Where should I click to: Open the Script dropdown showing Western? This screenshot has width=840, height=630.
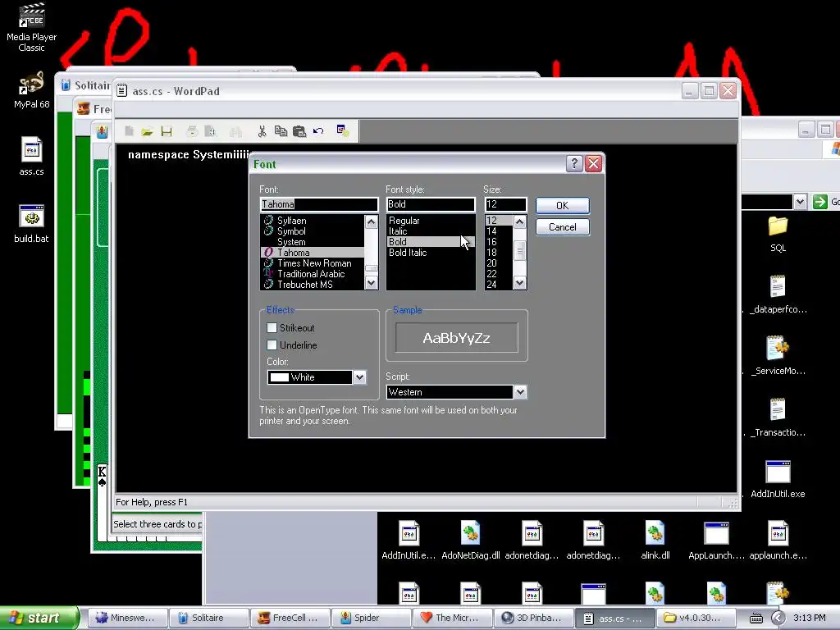point(519,392)
